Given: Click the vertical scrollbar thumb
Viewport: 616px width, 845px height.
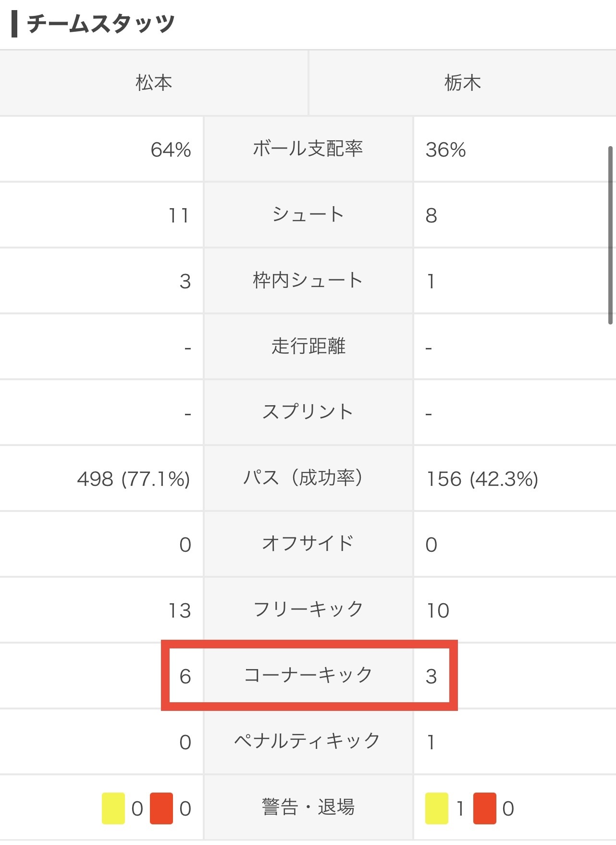Looking at the screenshot, I should 610,236.
